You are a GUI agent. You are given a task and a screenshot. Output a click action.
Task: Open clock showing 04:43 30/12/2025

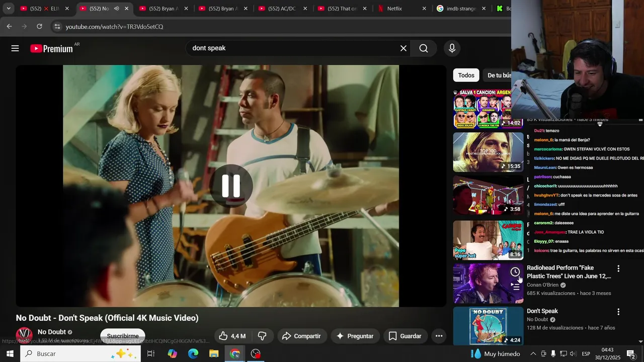[607, 354]
